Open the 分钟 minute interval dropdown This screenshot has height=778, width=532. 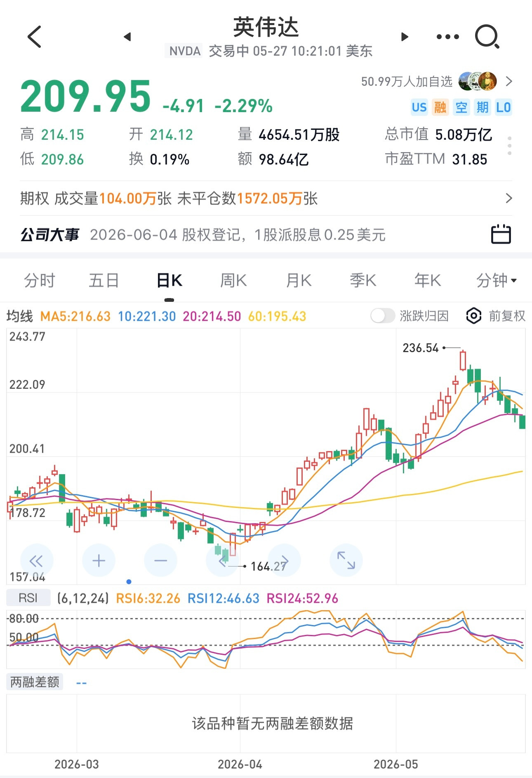(497, 281)
